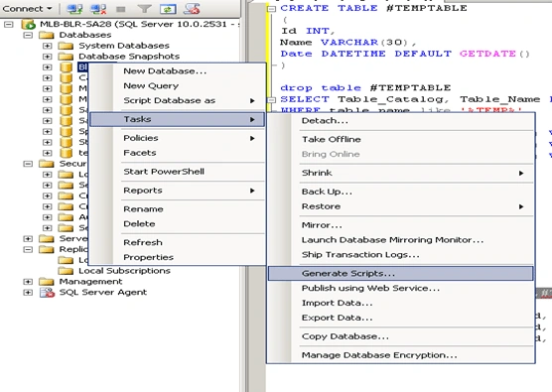552x392 pixels.
Task: Choose Properties from context menu
Action: point(177,257)
